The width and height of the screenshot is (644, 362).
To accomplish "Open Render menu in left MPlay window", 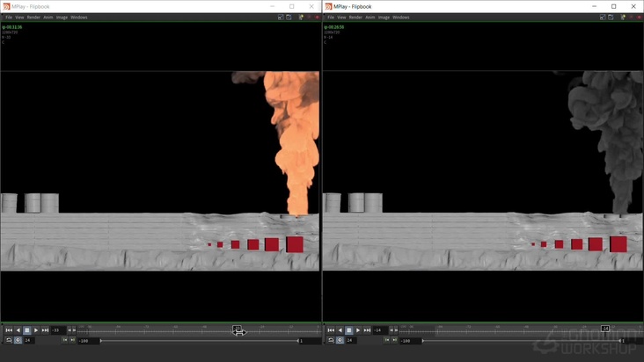I will pos(33,18).
